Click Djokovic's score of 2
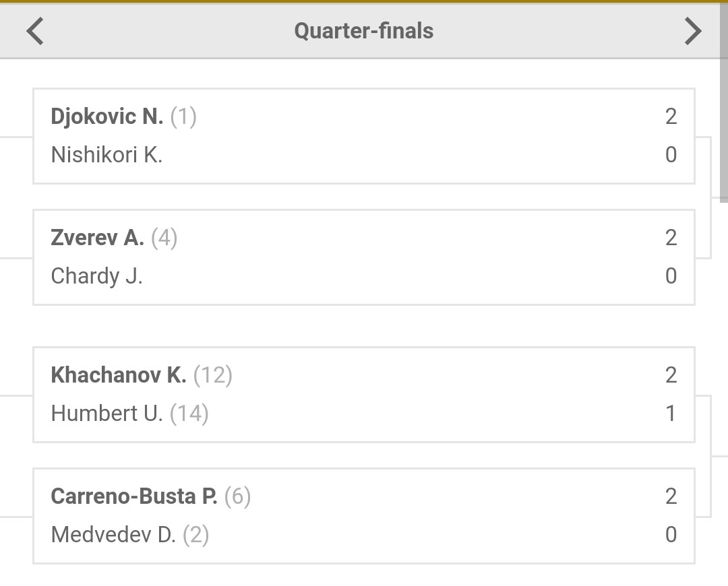Image resolution: width=728 pixels, height=586 pixels. tap(671, 117)
